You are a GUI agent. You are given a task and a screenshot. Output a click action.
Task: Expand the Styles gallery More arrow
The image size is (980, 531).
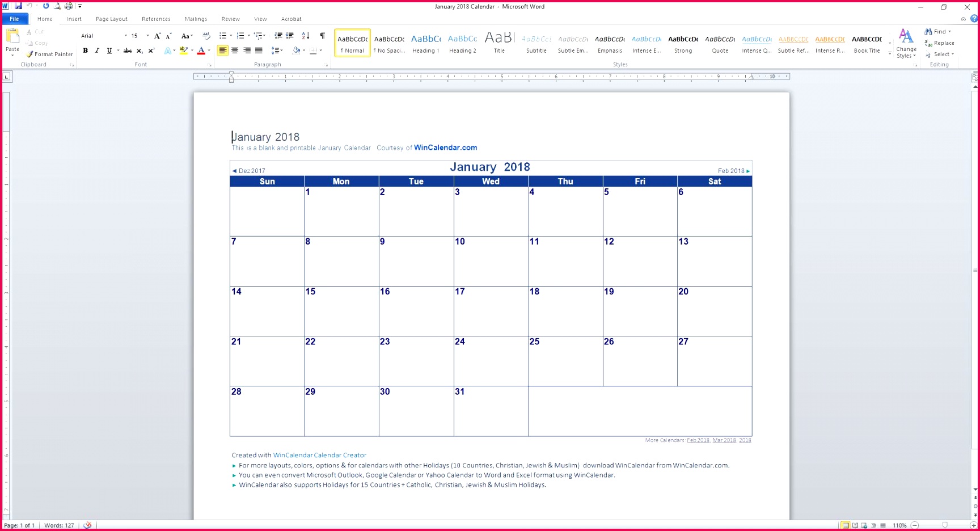[890, 54]
